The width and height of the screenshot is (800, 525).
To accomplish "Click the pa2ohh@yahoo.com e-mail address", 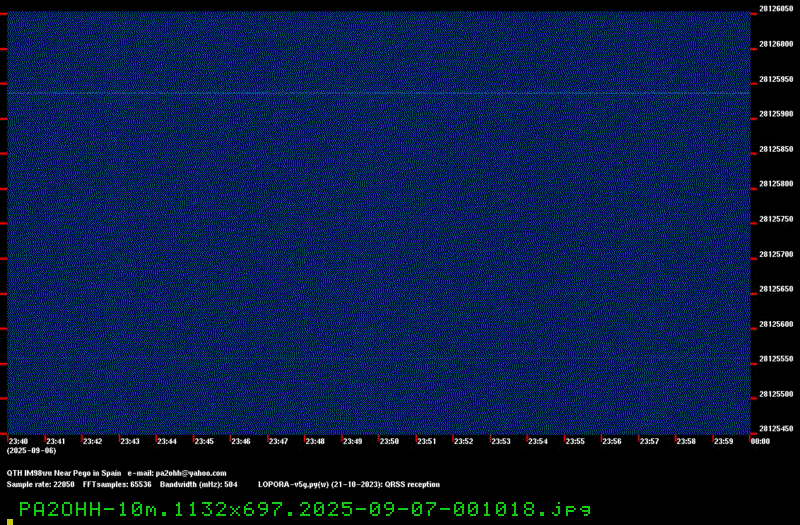I will coord(190,473).
